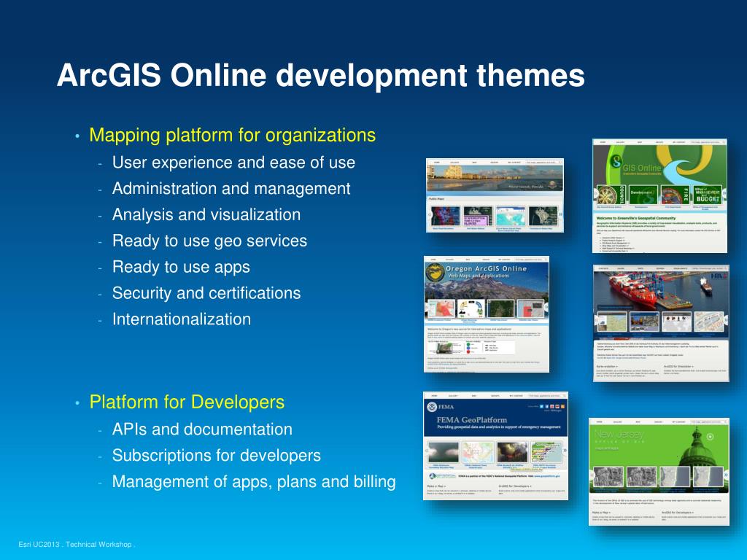Click the Oregon ArcGIS Online banner

point(487,279)
